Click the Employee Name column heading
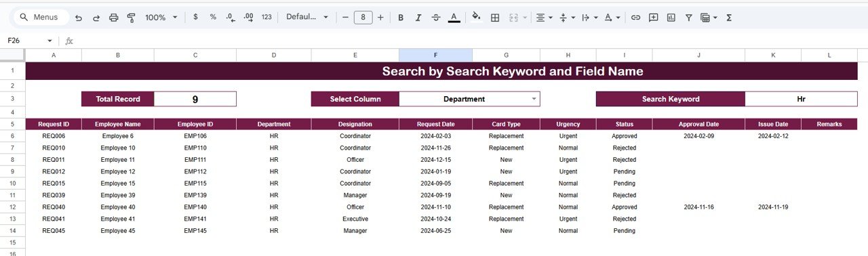The image size is (868, 256). pos(118,124)
